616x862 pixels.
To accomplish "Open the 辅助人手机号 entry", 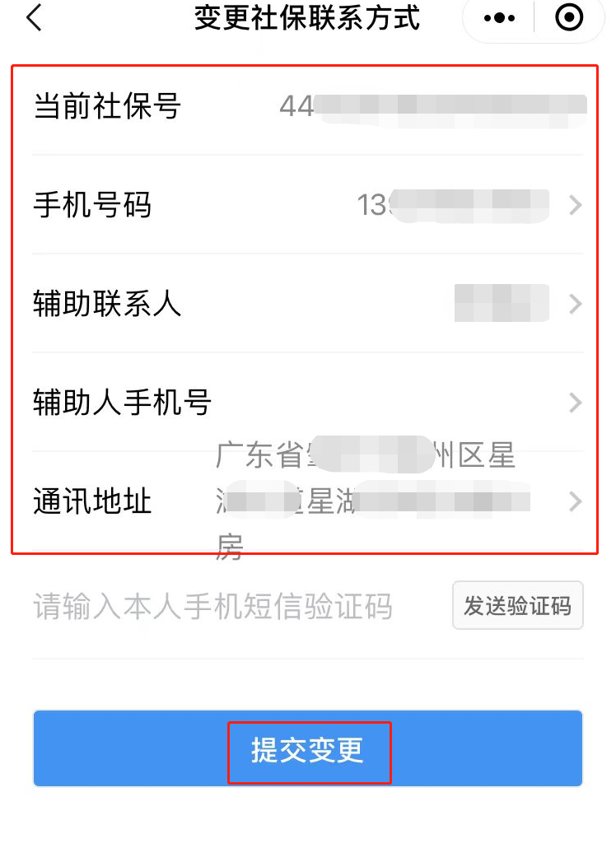I will 308,403.
